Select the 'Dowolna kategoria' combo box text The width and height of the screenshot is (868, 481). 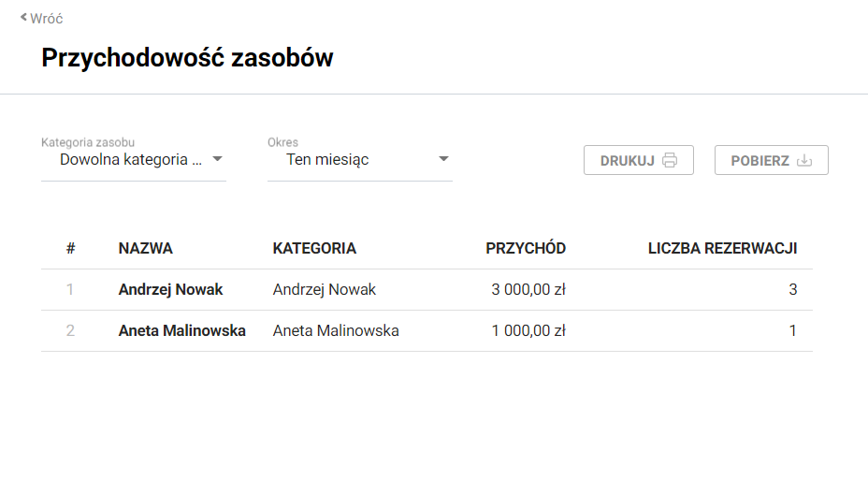(130, 159)
